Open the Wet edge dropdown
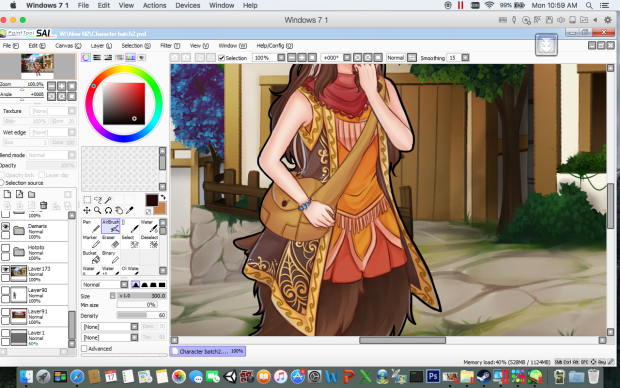Screen dimensions: 620x388 72,132
